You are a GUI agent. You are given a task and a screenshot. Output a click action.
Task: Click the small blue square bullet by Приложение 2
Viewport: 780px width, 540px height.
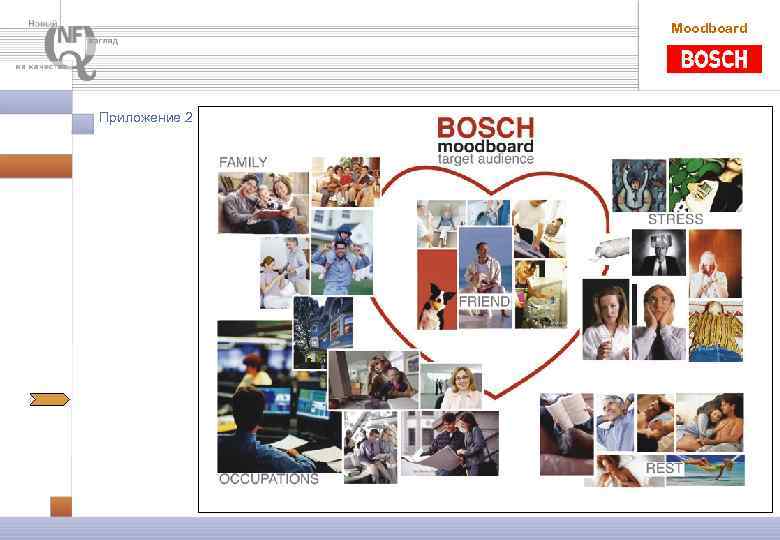point(83,124)
